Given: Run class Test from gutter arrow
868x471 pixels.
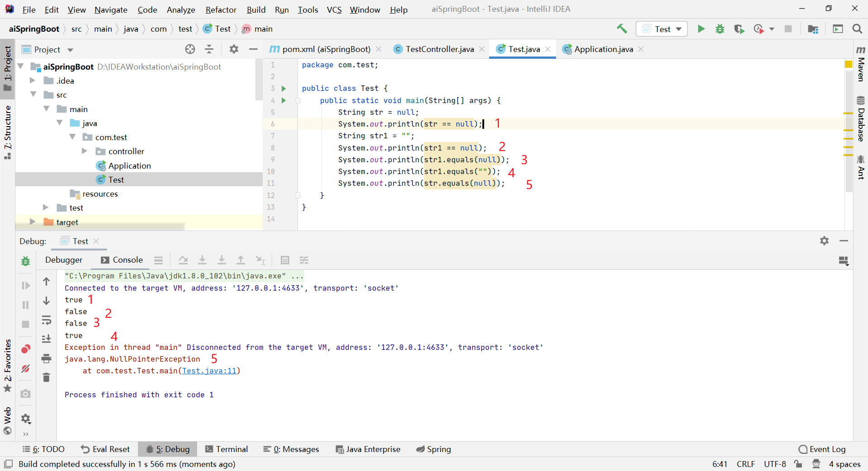Looking at the screenshot, I should [284, 89].
